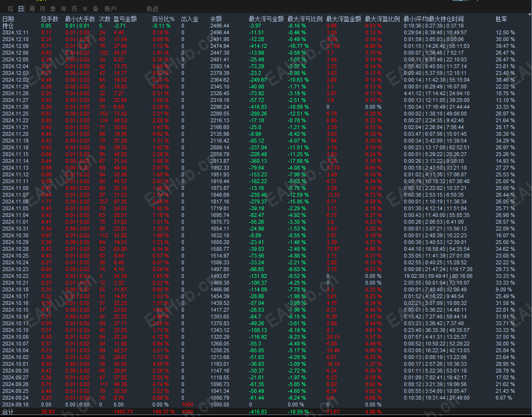Select the 2024.12.09 date cell

(x=15, y=46)
